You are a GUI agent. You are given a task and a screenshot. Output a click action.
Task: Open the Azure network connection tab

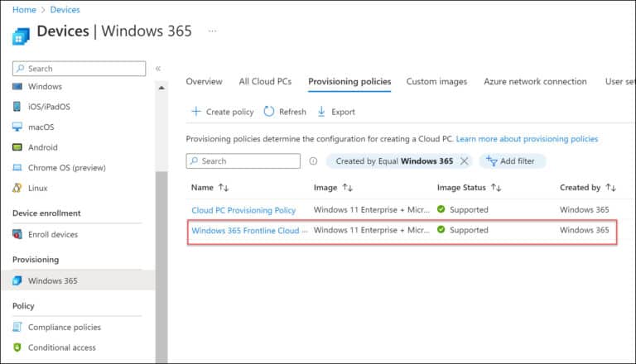(x=535, y=81)
